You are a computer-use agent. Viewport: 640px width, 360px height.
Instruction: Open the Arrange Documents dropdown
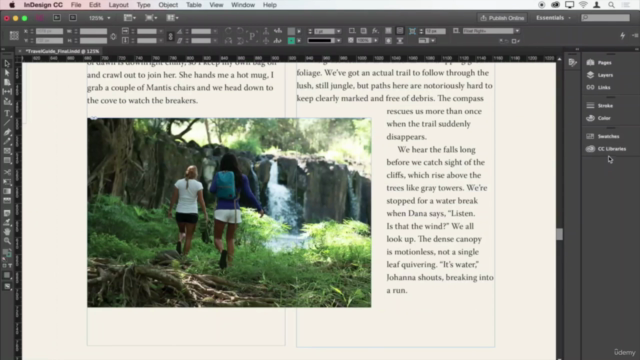pos(172,18)
